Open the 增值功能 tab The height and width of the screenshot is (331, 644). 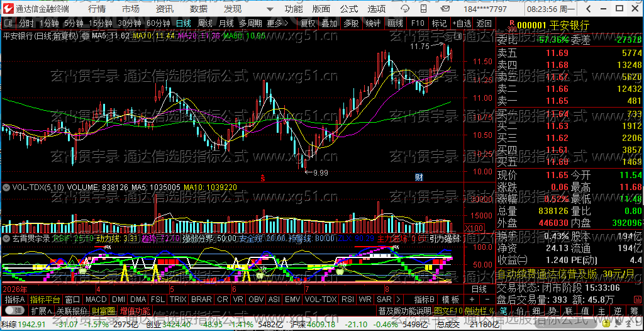[135, 310]
